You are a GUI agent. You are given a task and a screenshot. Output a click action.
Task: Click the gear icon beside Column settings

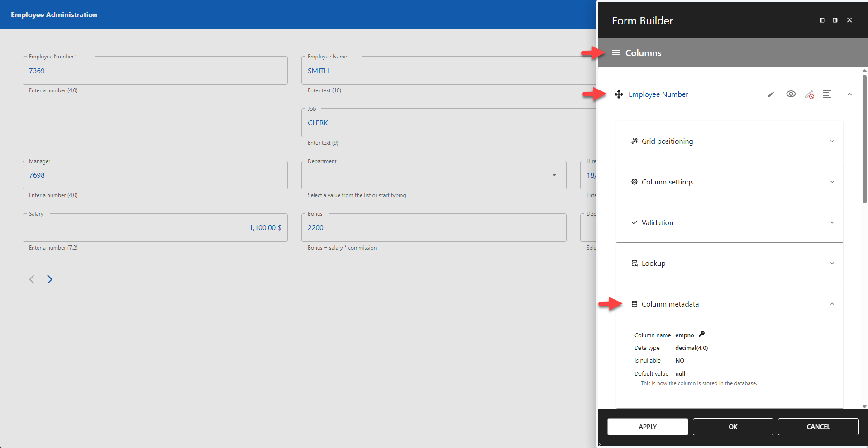click(x=635, y=182)
